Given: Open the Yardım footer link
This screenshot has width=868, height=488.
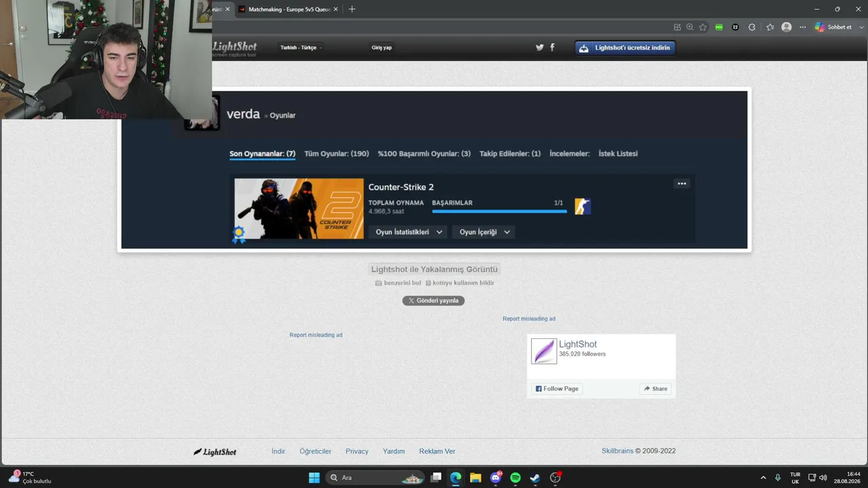Looking at the screenshot, I should [394, 451].
